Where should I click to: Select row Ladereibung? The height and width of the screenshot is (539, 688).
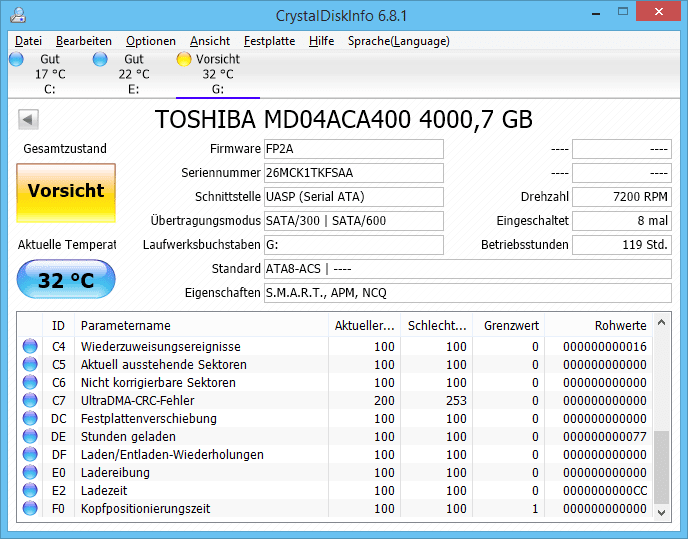tap(335, 472)
